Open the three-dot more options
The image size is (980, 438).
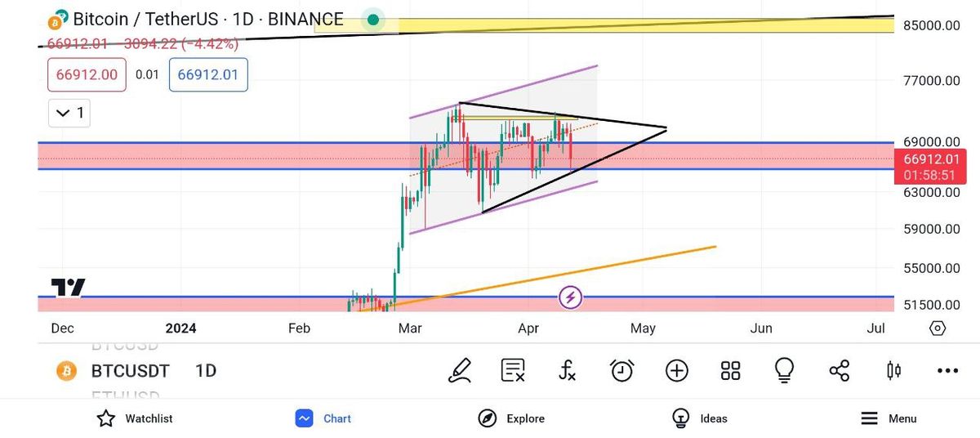pos(947,370)
